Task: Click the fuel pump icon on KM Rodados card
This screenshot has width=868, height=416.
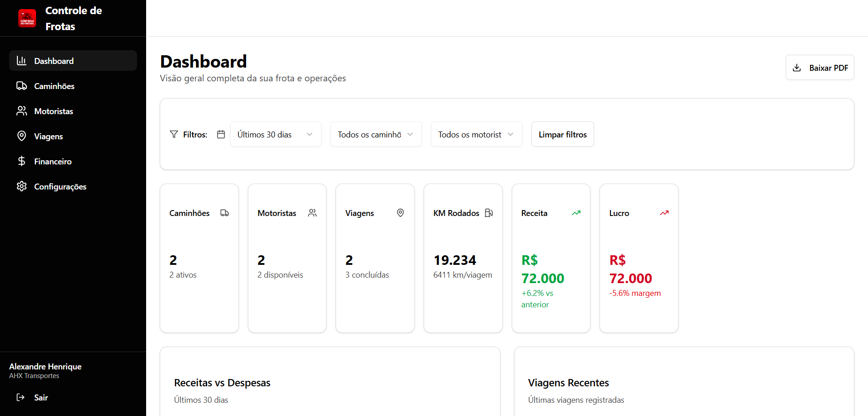Action: point(489,212)
